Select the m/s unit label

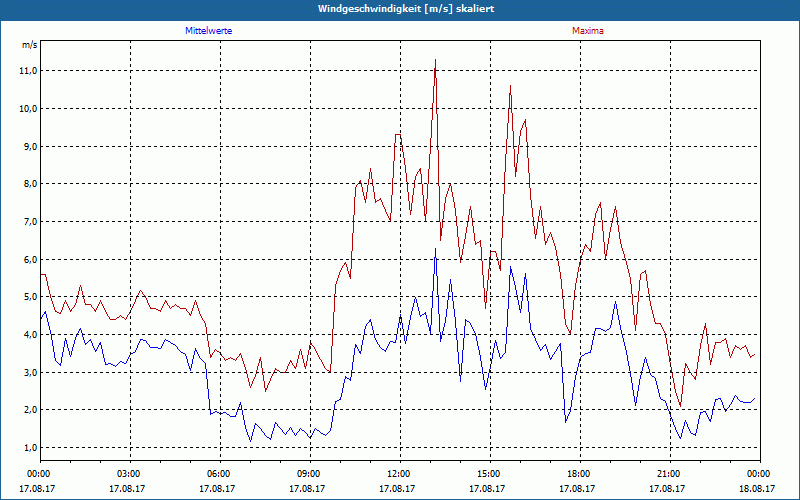(x=30, y=45)
